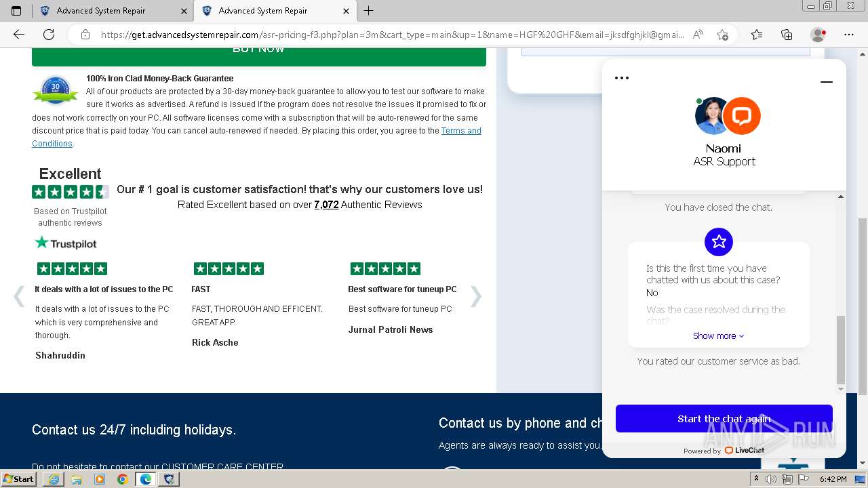
Task: Click the green BUY NOW button
Action: point(259,56)
